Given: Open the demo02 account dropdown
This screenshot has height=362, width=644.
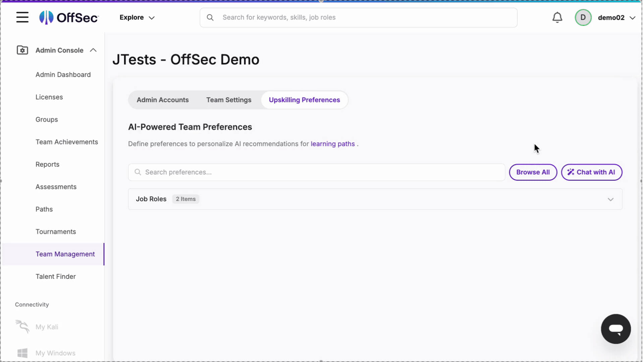Looking at the screenshot, I should click(x=633, y=18).
